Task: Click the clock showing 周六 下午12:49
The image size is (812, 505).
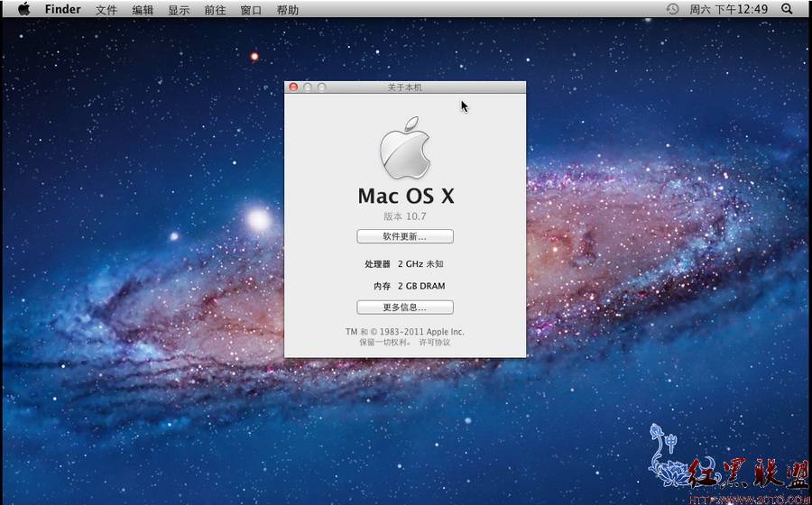Action: point(728,9)
